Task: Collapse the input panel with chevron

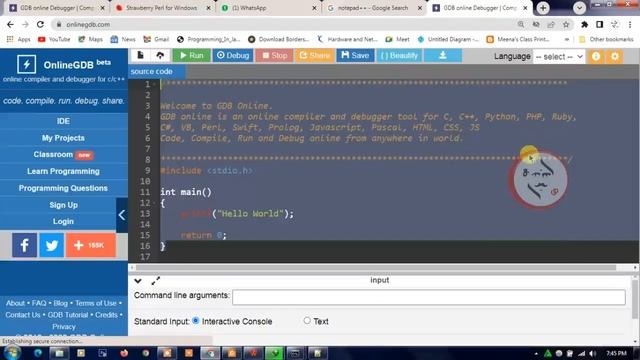Action: click(x=138, y=281)
